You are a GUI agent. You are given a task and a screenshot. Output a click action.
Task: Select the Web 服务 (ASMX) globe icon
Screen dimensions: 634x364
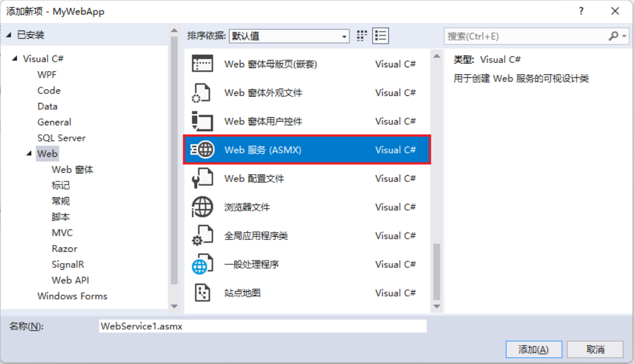[x=202, y=150]
